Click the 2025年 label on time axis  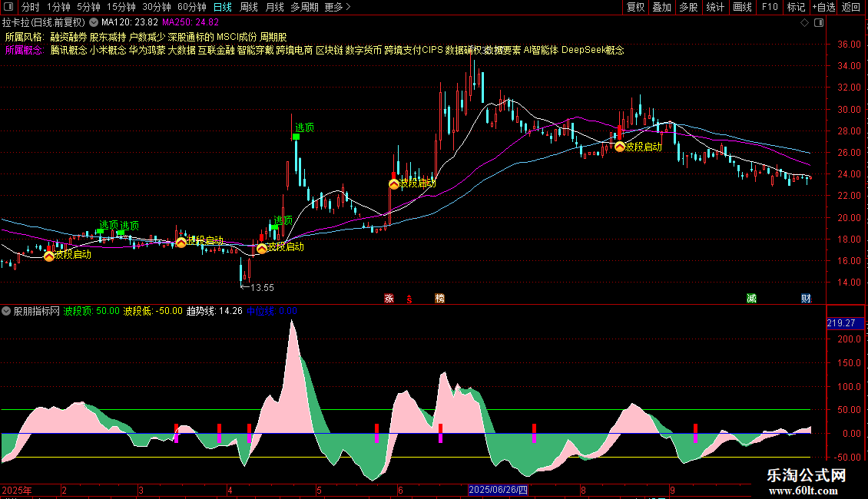click(x=17, y=490)
